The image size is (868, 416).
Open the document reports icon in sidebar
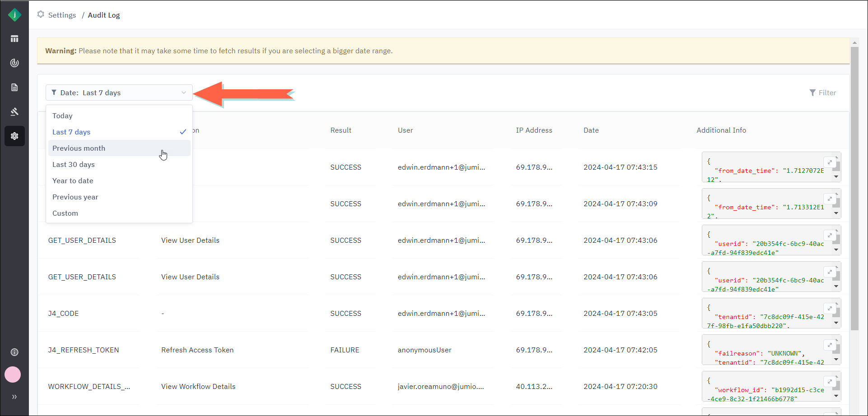tap(14, 88)
